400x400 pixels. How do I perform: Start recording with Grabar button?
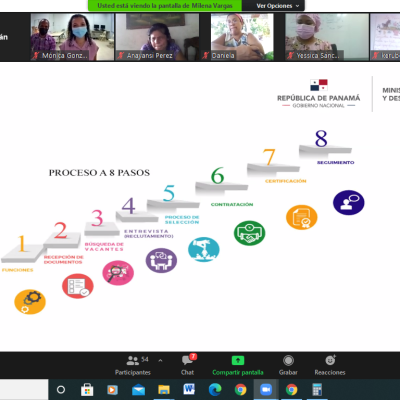[288, 365]
